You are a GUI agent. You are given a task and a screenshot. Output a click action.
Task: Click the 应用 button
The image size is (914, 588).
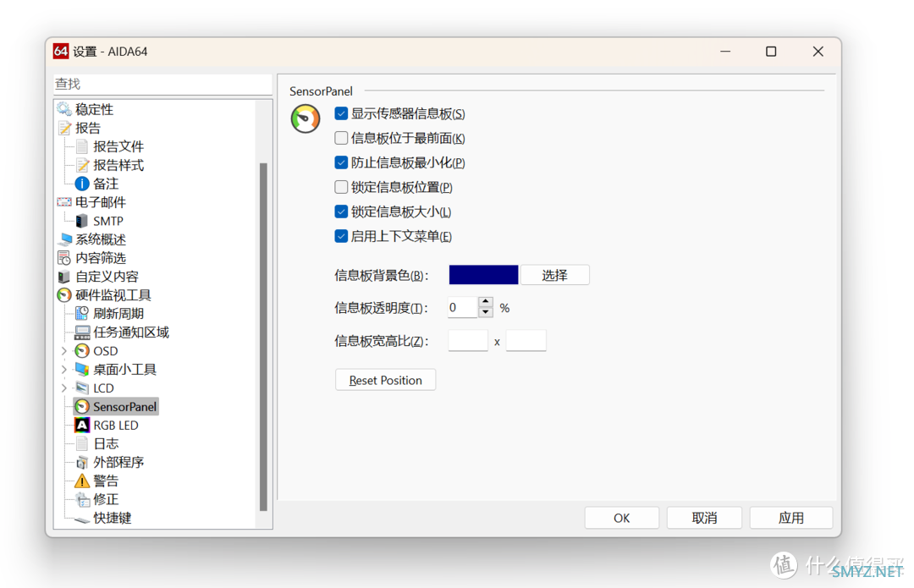pos(791,518)
